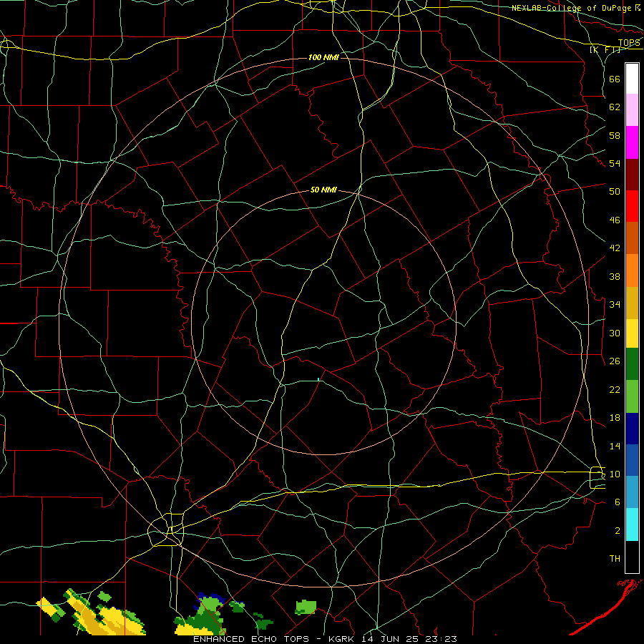644x644 pixels.
Task: Click the legend value 38
Action: [615, 276]
